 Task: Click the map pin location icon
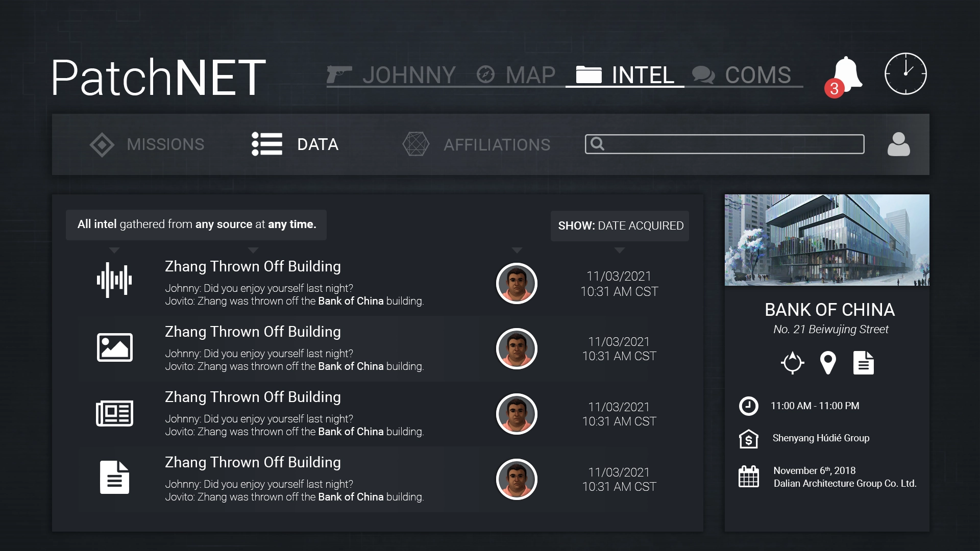point(827,363)
